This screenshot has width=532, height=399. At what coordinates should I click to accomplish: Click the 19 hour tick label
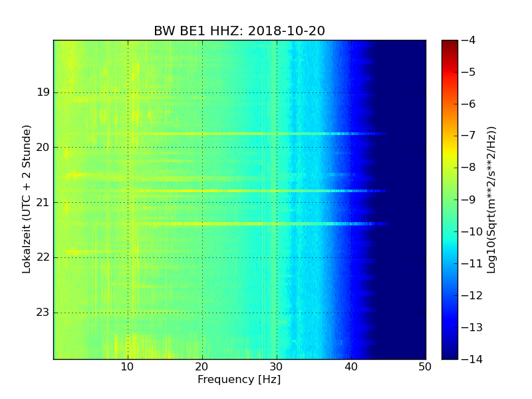(43, 92)
